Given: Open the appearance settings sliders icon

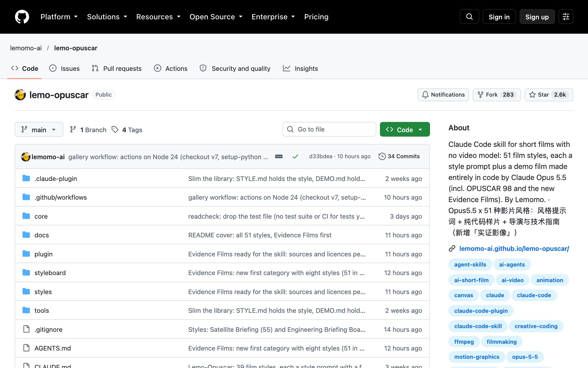Looking at the screenshot, I should click(566, 17).
